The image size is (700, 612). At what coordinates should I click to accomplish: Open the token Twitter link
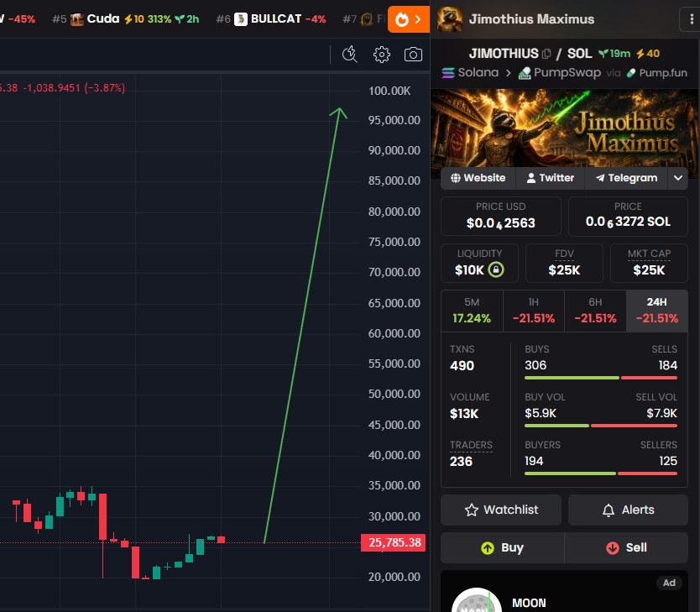550,178
